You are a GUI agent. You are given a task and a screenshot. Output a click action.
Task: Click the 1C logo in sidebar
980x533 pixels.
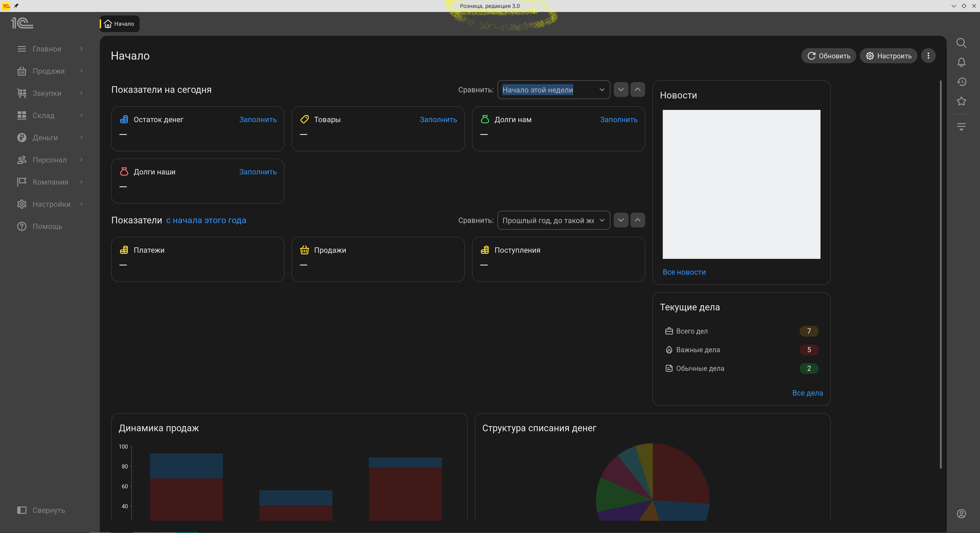point(22,23)
